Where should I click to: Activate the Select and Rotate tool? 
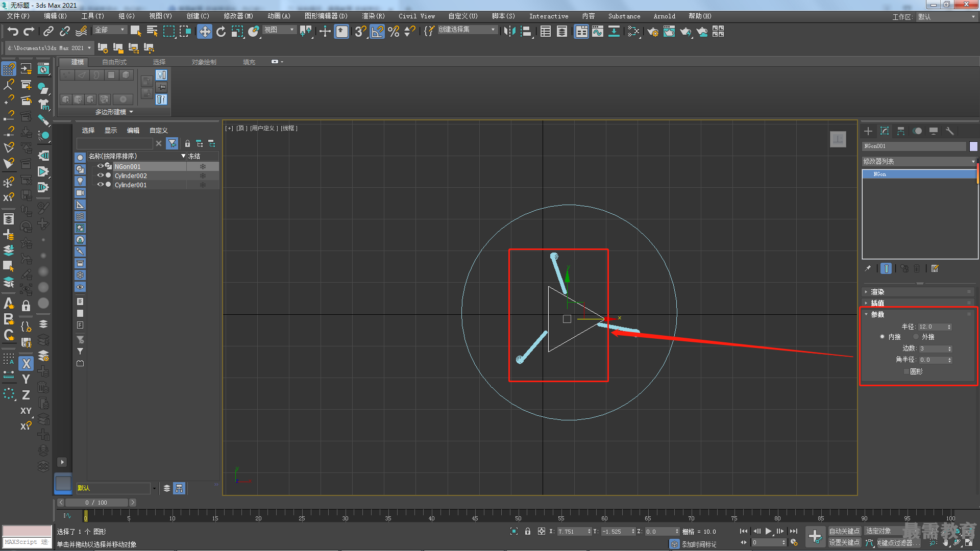221,32
